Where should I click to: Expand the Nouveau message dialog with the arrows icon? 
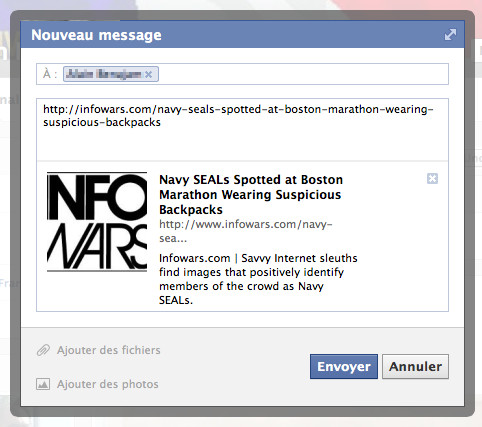click(450, 35)
